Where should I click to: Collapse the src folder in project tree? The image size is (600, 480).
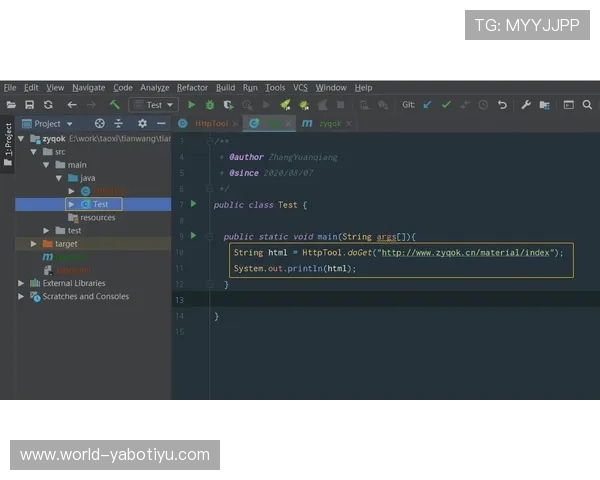tap(34, 152)
